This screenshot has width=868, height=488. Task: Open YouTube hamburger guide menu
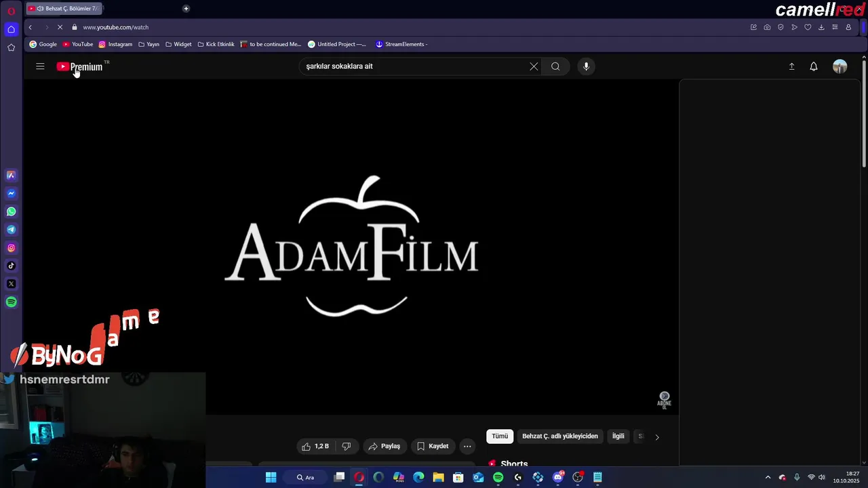tap(40, 66)
